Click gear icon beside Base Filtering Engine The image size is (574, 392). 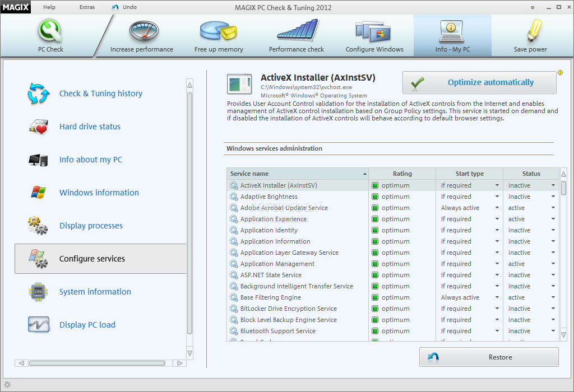coord(234,297)
